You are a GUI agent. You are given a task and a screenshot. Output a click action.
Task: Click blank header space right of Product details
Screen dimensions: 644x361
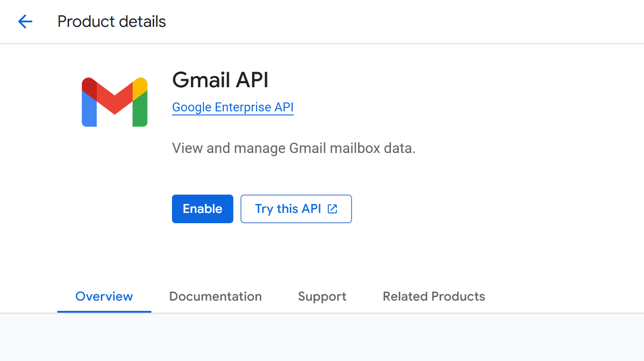pyautogui.click(x=403, y=21)
